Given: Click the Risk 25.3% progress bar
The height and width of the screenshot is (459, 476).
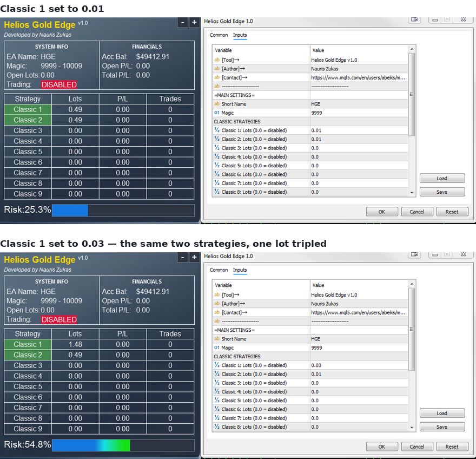Looking at the screenshot, I should point(123,210).
